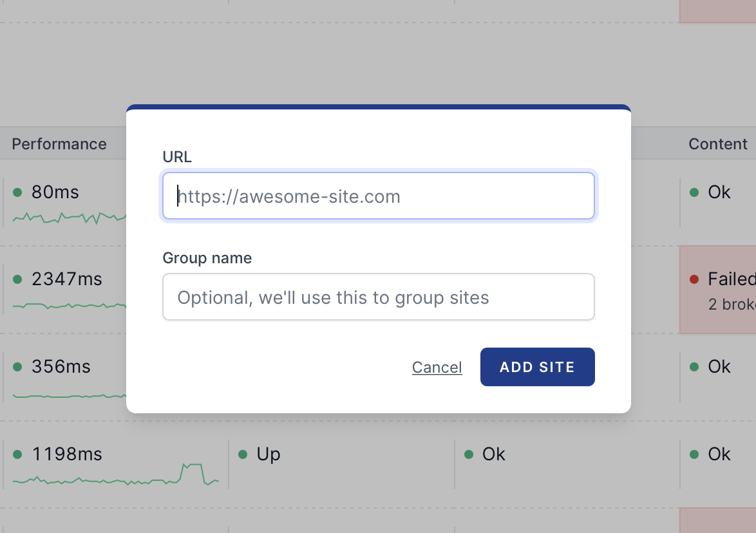The width and height of the screenshot is (756, 533).
Task: Click the 80ms performance sparkline
Action: click(70, 218)
